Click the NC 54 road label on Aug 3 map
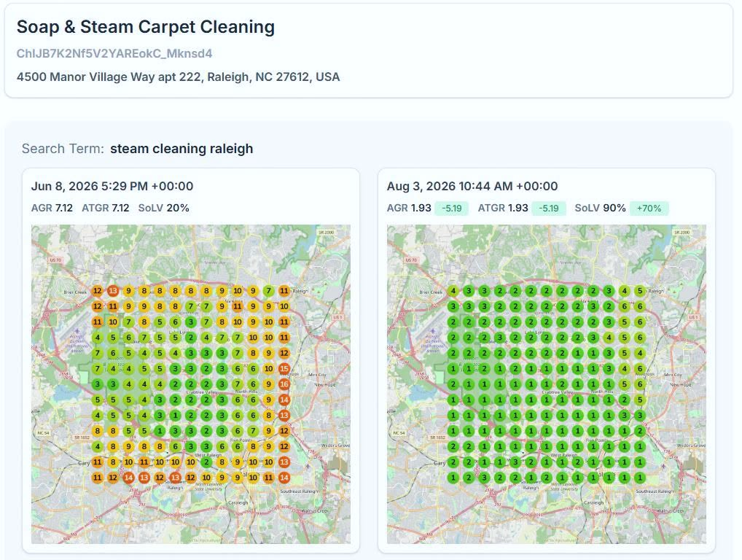This screenshot has width=742, height=560. [399, 433]
